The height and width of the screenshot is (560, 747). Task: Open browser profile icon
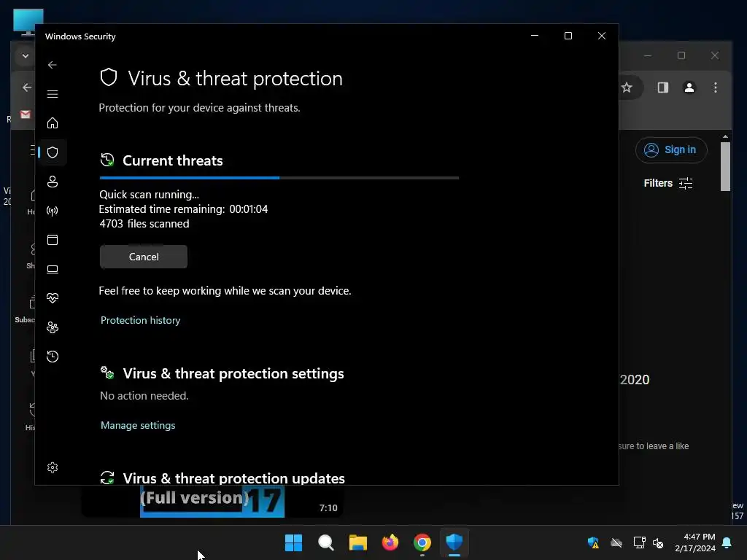(x=689, y=87)
